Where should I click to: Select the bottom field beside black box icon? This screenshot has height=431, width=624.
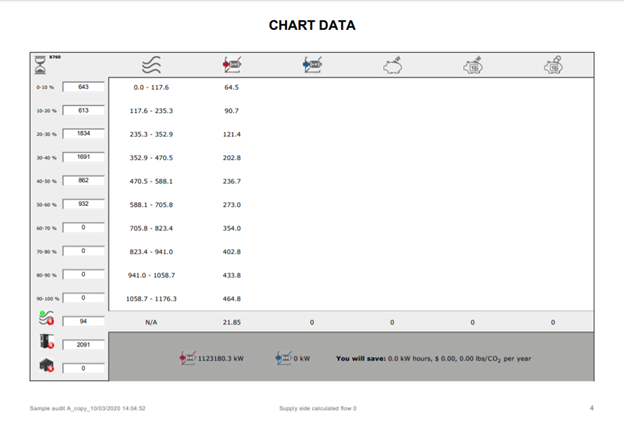pyautogui.click(x=84, y=369)
